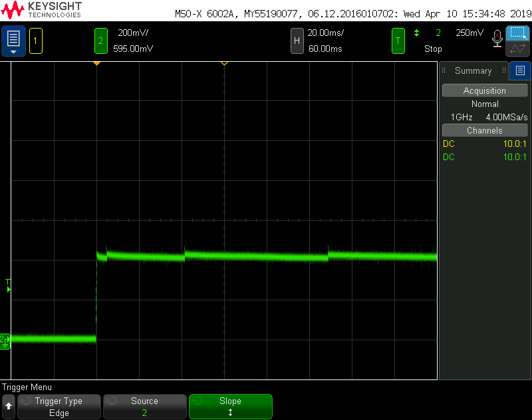The width and height of the screenshot is (532, 420).
Task: Click the back up-arrow softkey
Action: click(9, 407)
